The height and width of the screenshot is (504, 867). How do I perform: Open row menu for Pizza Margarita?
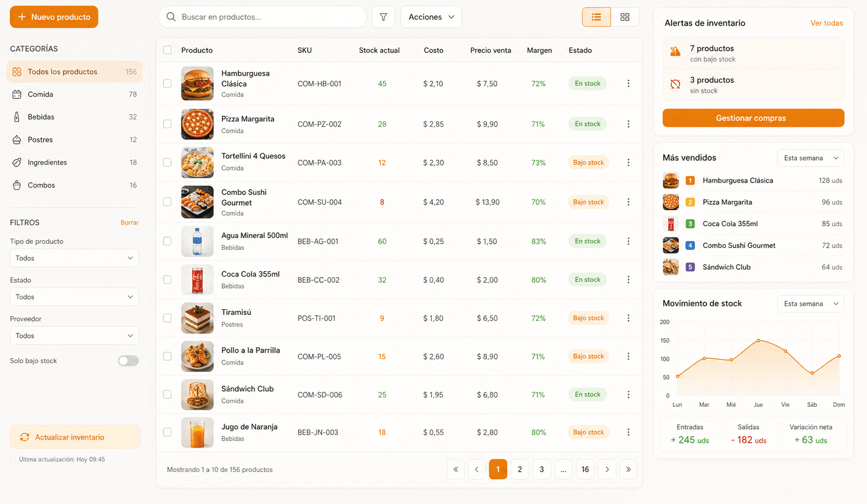pyautogui.click(x=628, y=124)
